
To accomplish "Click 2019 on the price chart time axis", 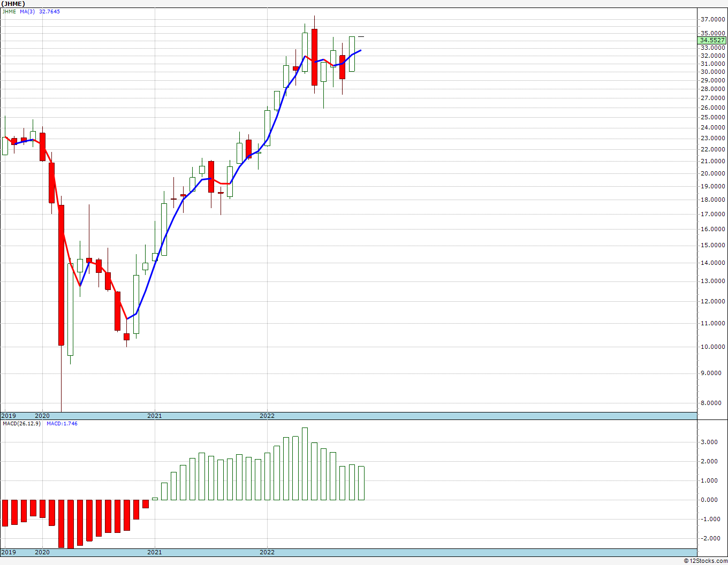I will 9,416.
